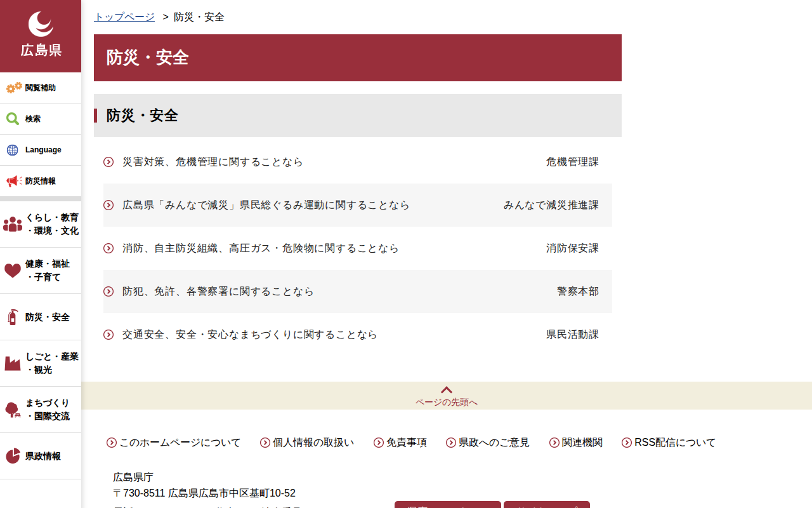Viewport: 812px width, 508px height.
Task: Open 個人情報の取扱い footer link
Action: pos(313,443)
